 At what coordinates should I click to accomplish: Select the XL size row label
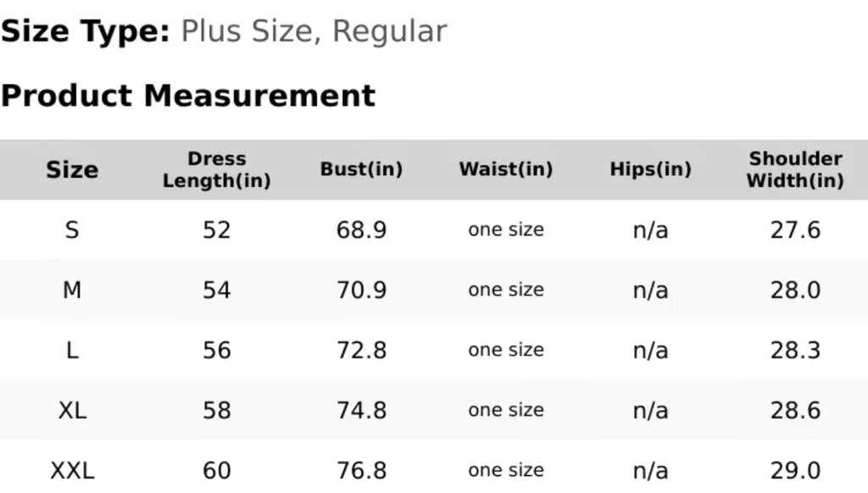(72, 411)
